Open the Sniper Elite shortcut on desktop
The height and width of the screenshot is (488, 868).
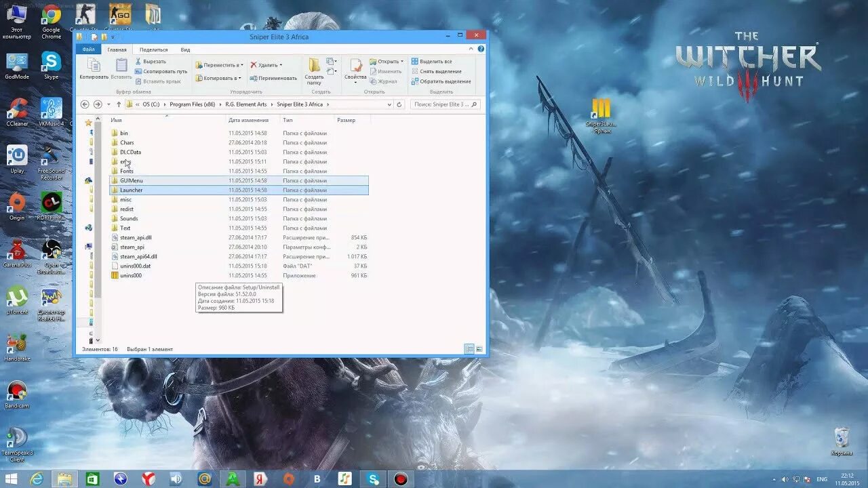pyautogui.click(x=601, y=116)
